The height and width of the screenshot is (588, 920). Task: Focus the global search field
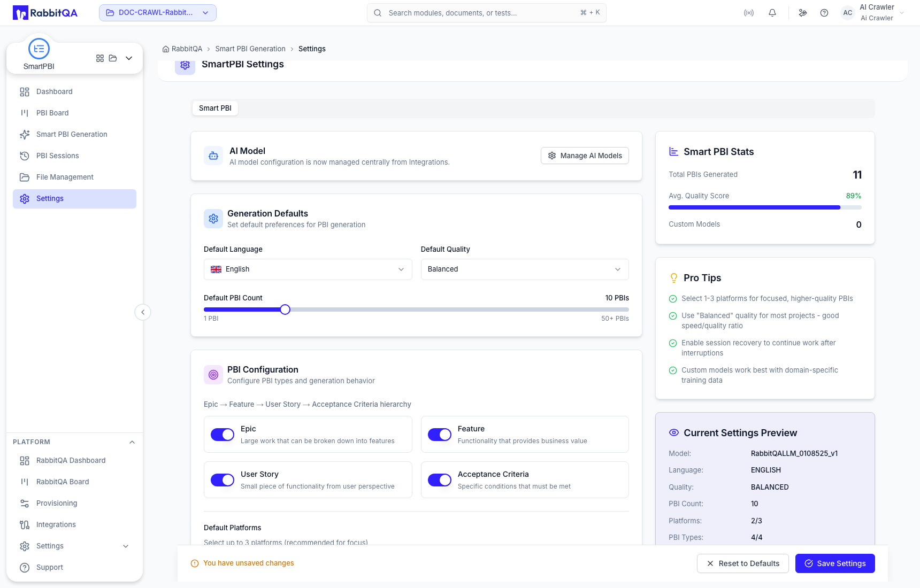487,13
